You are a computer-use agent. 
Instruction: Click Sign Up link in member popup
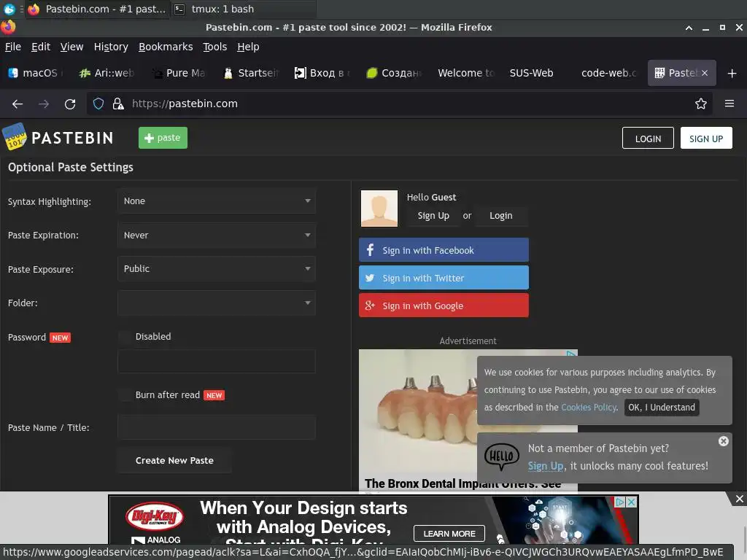[x=546, y=466]
